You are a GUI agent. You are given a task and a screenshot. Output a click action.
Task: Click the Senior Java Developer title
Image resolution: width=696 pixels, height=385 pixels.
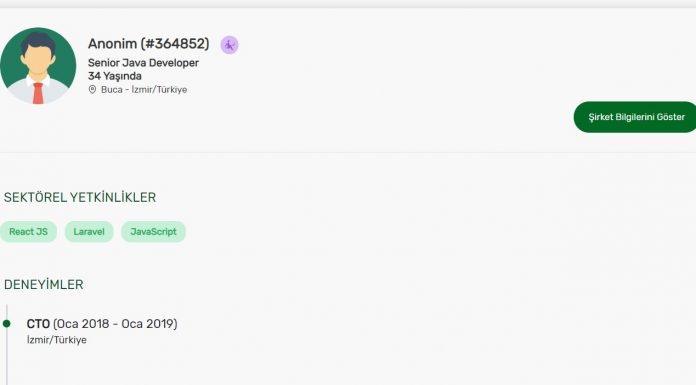pos(143,63)
